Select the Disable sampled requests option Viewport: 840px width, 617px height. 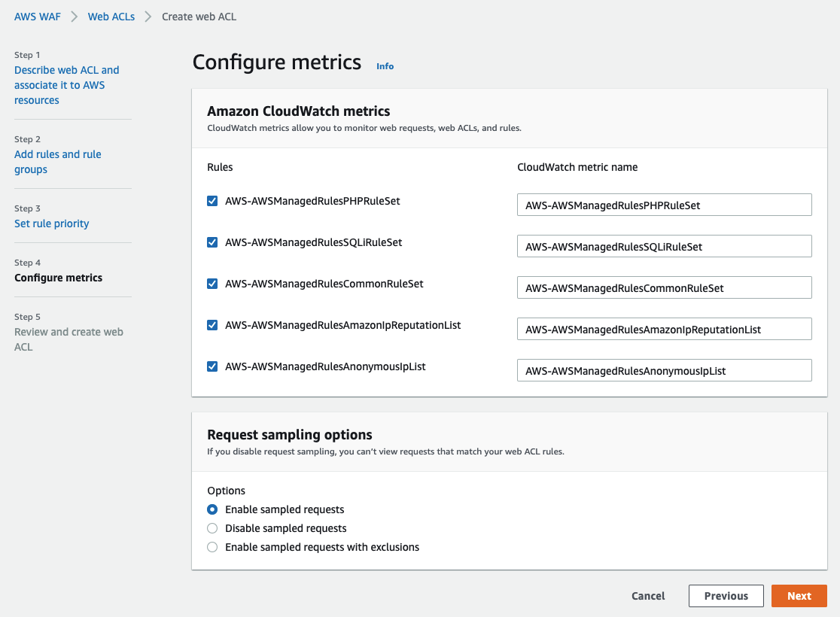coord(212,528)
